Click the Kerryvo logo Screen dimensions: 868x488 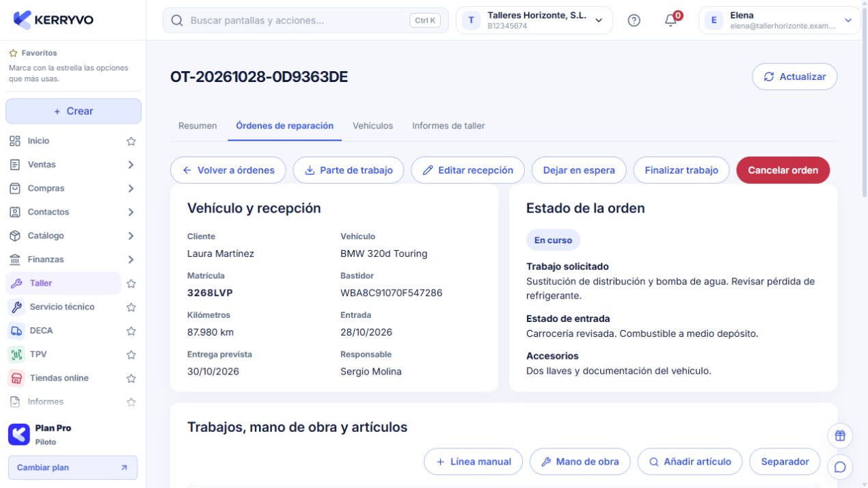coord(53,20)
